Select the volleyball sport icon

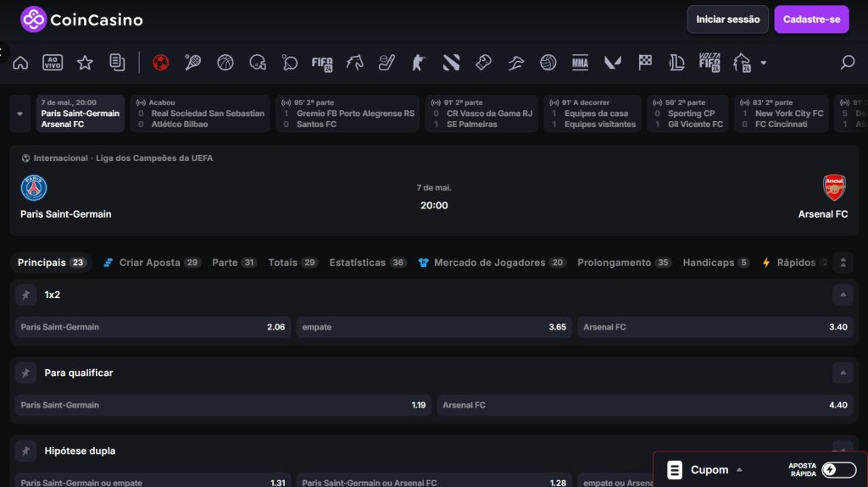point(548,63)
